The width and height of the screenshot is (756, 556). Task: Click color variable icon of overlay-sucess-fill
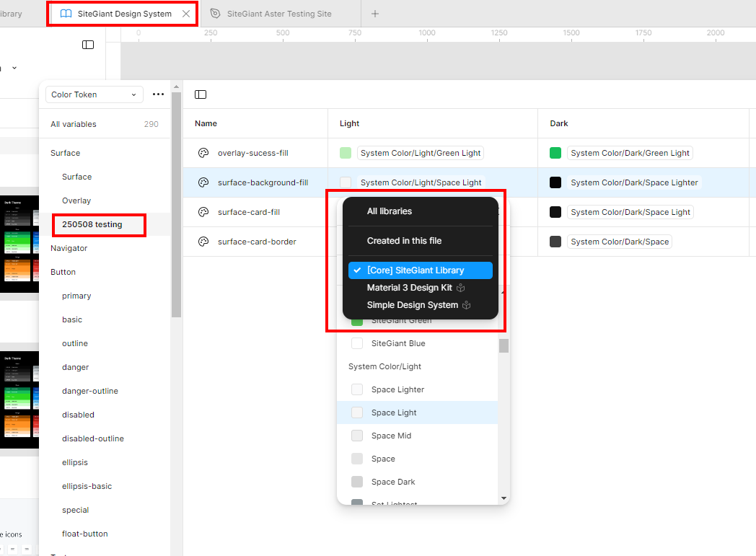click(x=203, y=153)
